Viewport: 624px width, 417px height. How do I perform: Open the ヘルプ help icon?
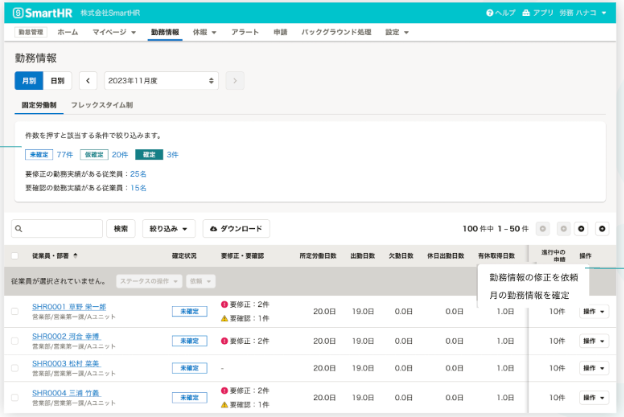(490, 14)
